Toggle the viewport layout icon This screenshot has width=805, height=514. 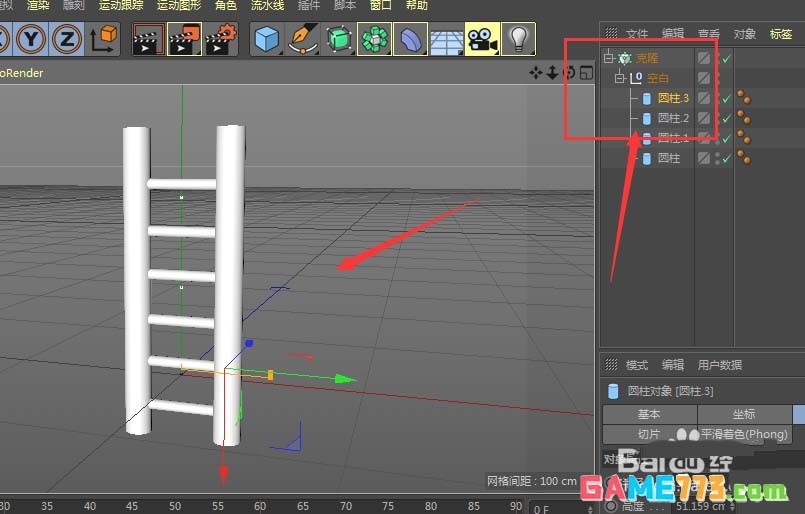coord(586,73)
